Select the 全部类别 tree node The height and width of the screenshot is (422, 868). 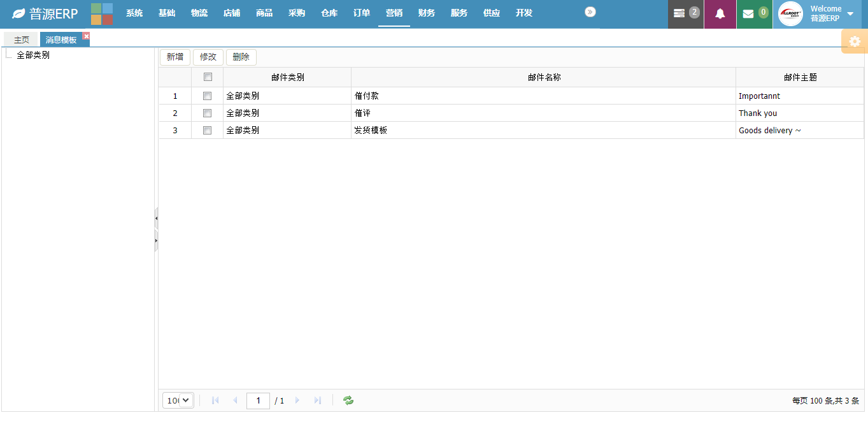33,55
